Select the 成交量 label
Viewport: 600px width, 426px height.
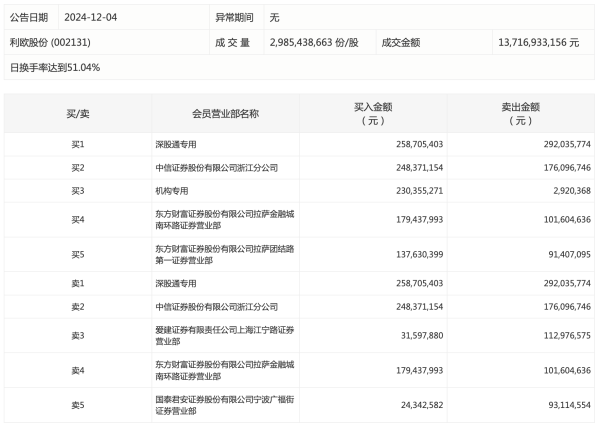click(233, 42)
